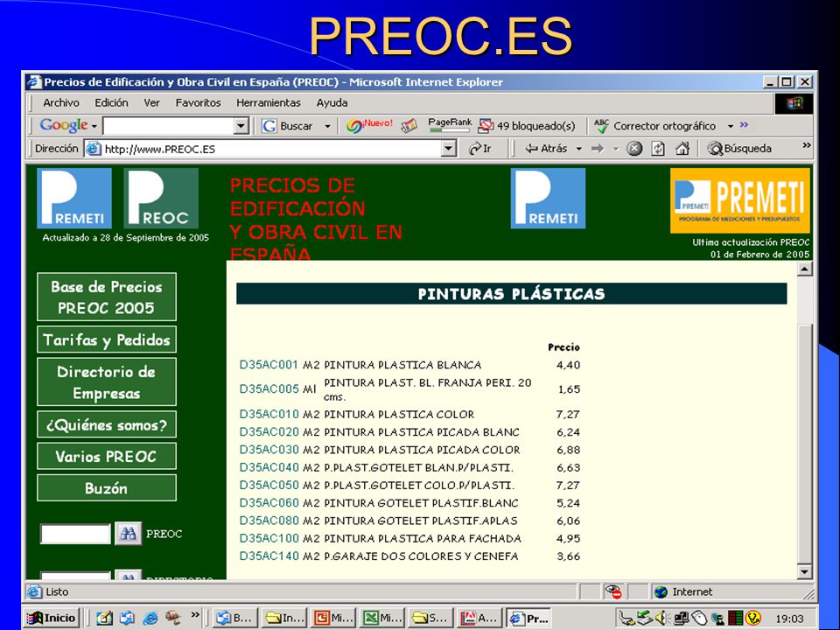Click the Google toolbar search field
The image size is (840, 630).
click(169, 126)
